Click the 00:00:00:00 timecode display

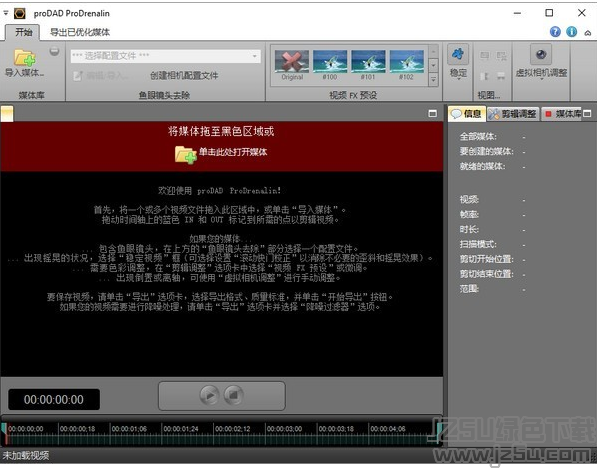point(54,399)
